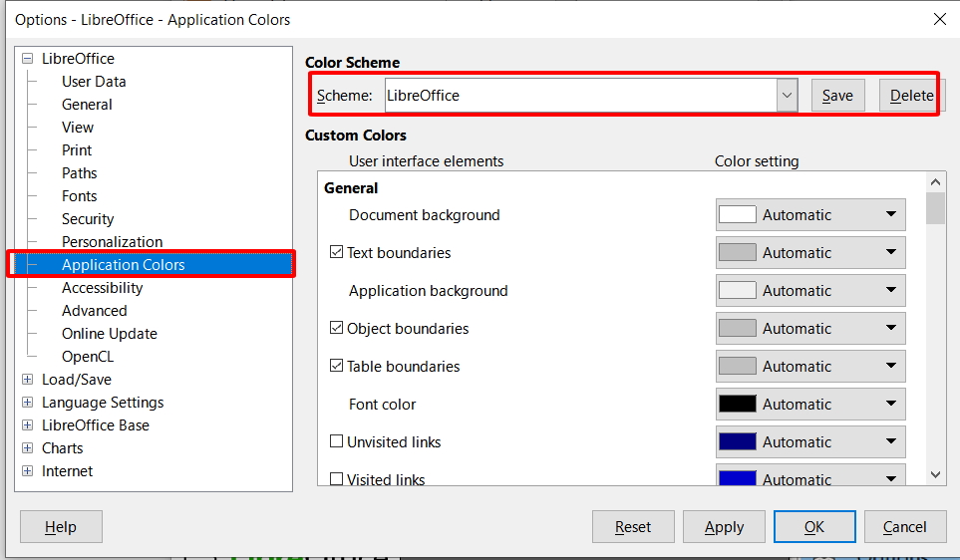Open Document background color dropdown
The width and height of the screenshot is (960, 560).
point(810,215)
